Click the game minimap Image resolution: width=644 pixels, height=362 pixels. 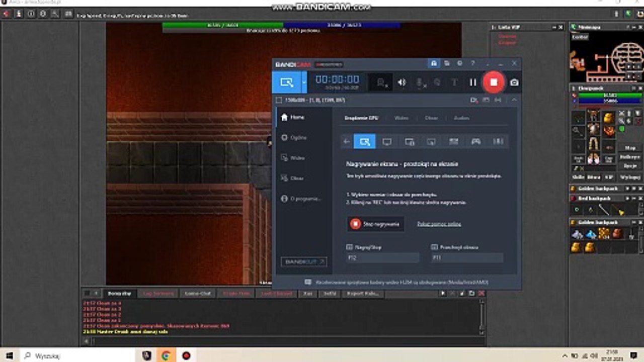(x=606, y=57)
